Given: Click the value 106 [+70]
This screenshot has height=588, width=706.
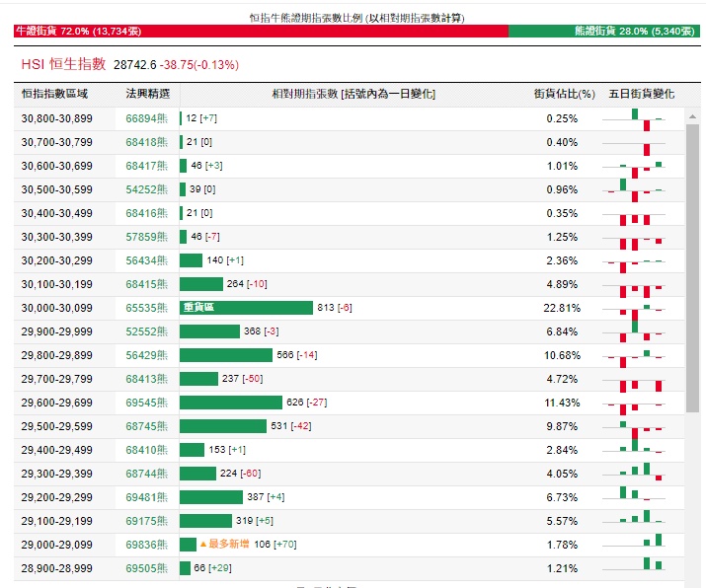Looking at the screenshot, I should 275,545.
